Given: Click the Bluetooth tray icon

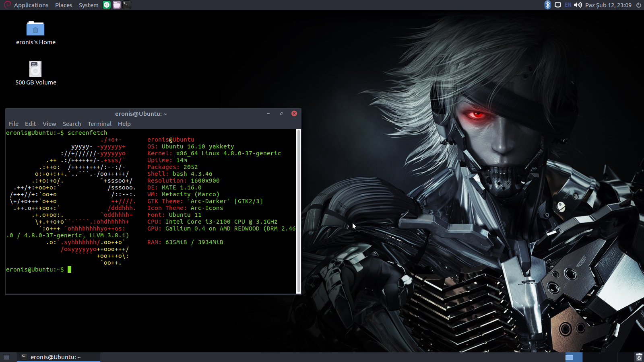Looking at the screenshot, I should [x=547, y=5].
